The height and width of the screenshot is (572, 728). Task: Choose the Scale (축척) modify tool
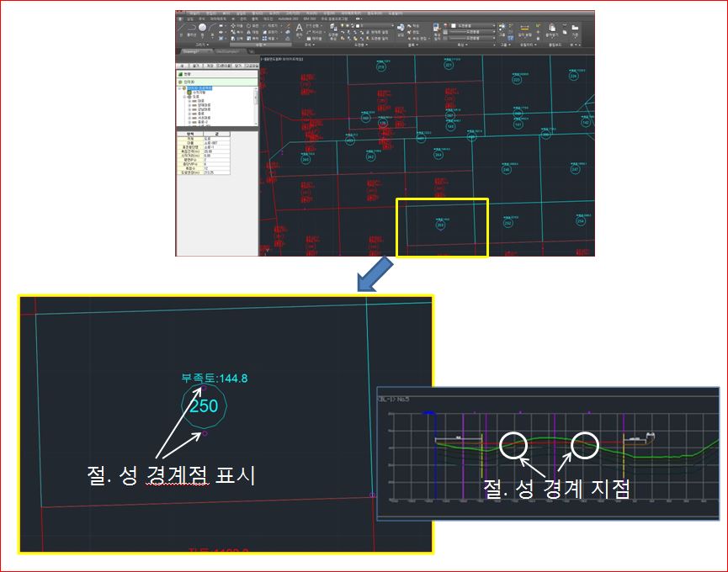tap(252, 38)
